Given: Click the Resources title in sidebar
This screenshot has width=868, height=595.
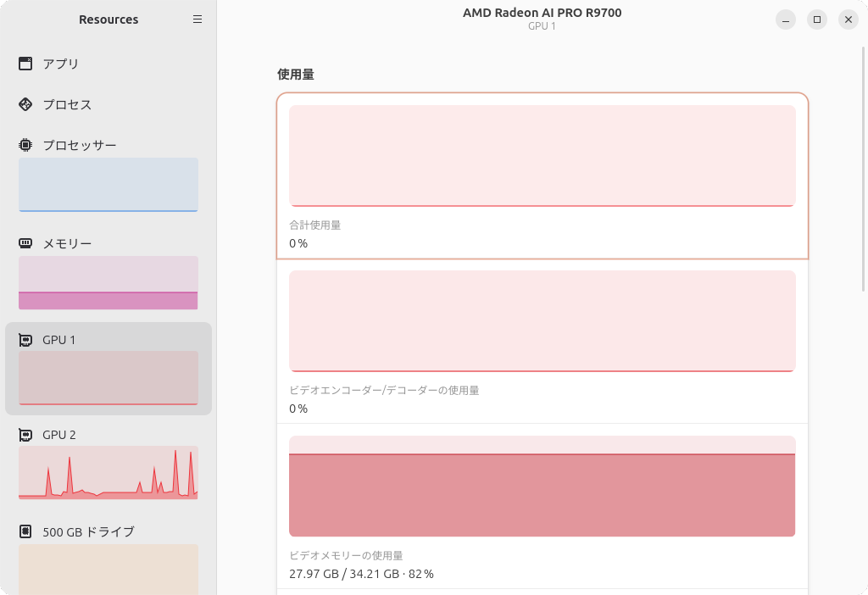Looking at the screenshot, I should point(108,19).
